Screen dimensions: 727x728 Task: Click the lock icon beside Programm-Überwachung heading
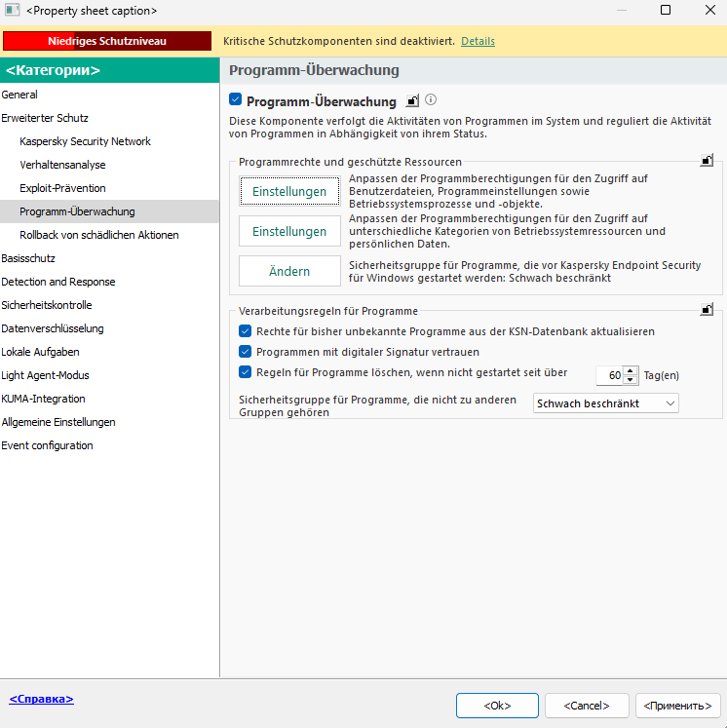tap(412, 100)
